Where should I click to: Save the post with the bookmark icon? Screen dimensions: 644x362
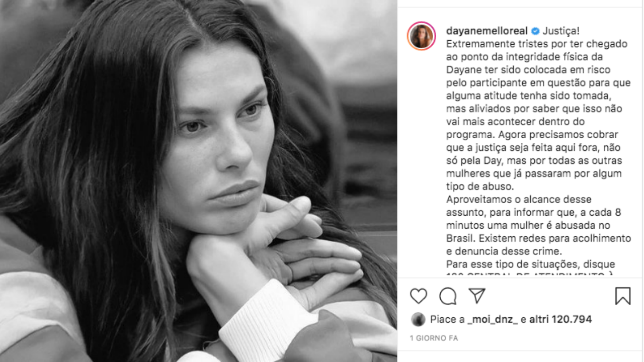622,296
